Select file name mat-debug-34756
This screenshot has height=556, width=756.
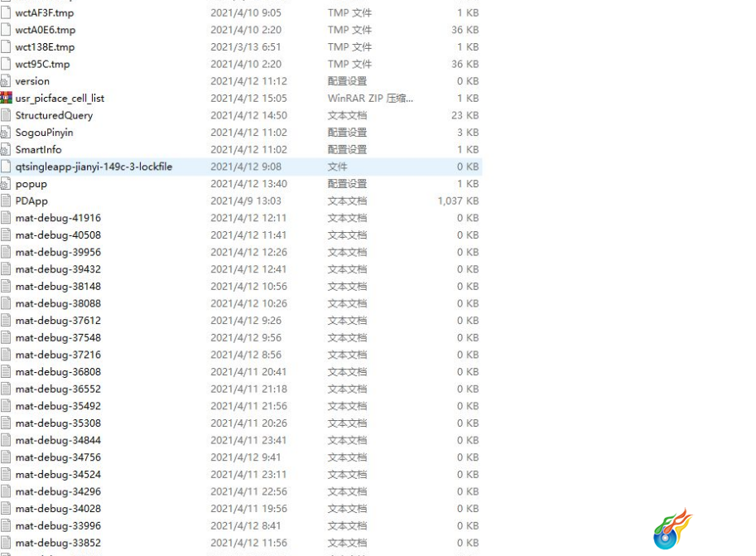[58, 457]
